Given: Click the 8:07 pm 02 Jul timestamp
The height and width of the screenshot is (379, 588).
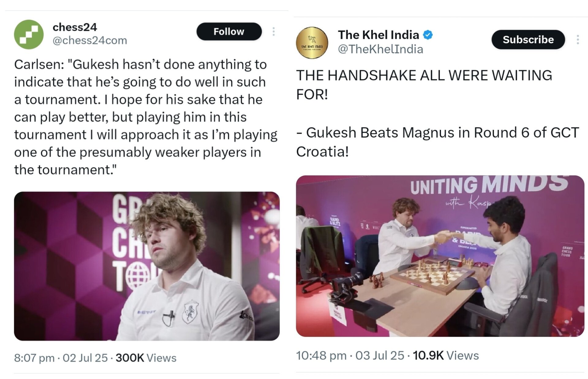Looking at the screenshot, I should [x=61, y=358].
